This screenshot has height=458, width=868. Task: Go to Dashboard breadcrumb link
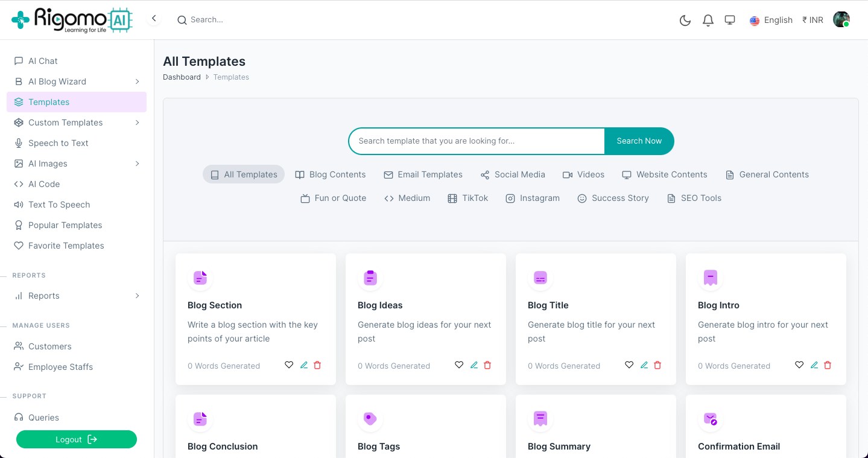pyautogui.click(x=182, y=77)
